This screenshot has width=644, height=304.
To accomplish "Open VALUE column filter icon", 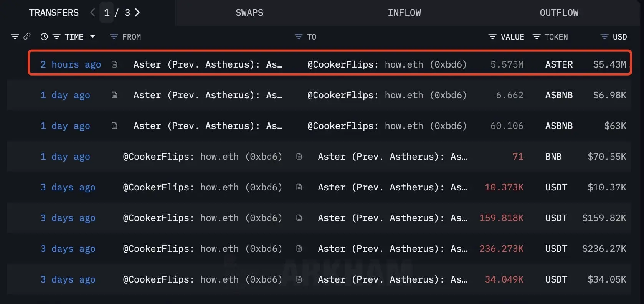I will [x=492, y=37].
